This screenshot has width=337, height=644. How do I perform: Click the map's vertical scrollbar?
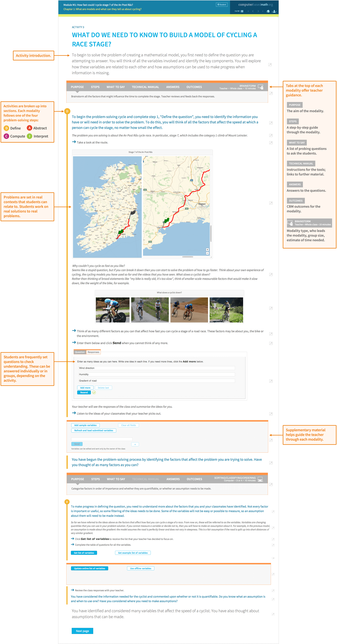click(211, 233)
